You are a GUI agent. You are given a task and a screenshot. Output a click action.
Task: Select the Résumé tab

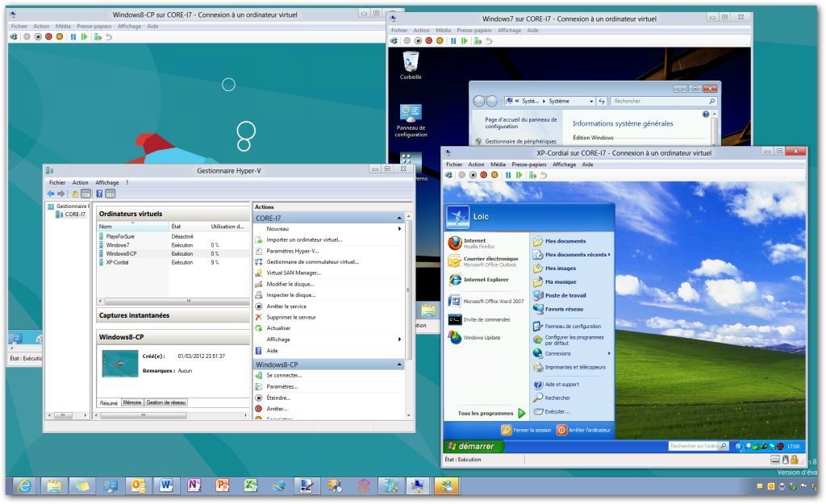coord(109,403)
